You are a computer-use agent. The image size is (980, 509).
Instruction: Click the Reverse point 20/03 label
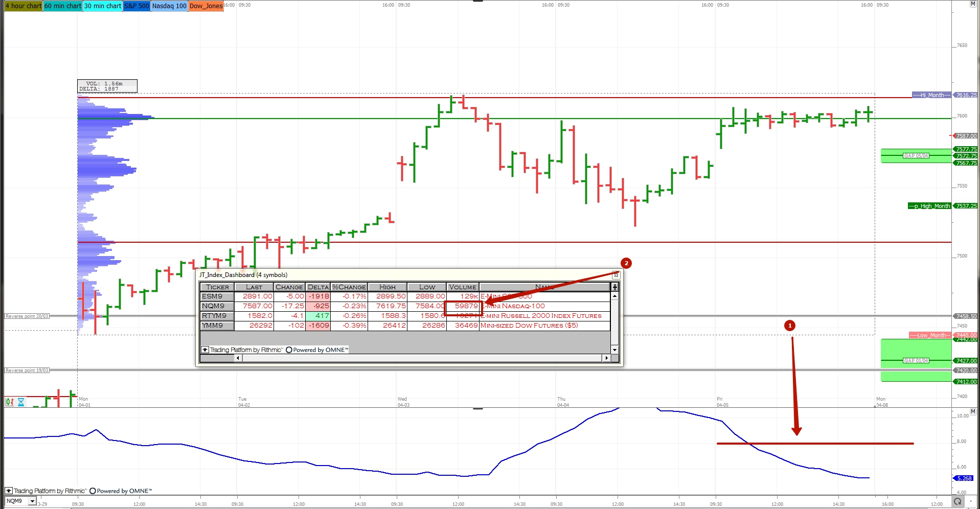point(27,316)
